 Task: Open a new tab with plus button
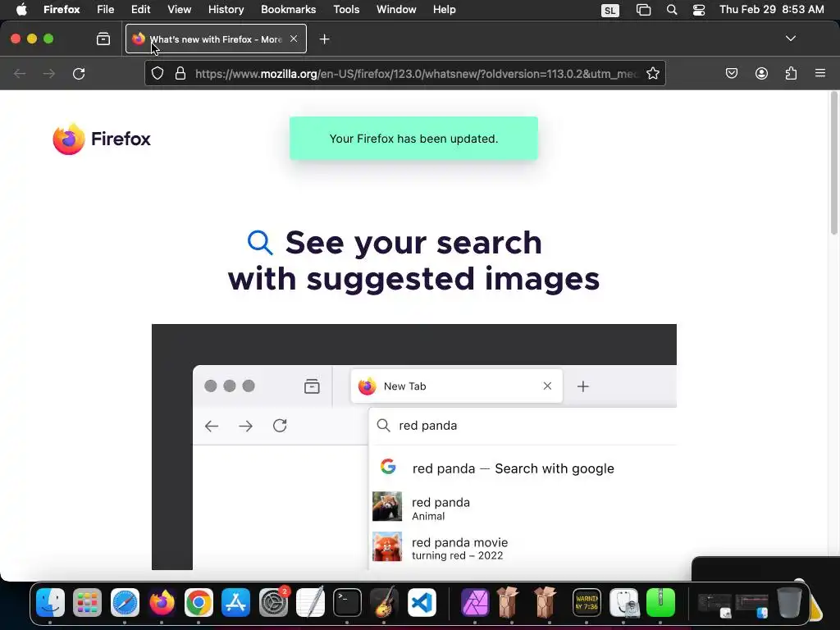point(324,39)
